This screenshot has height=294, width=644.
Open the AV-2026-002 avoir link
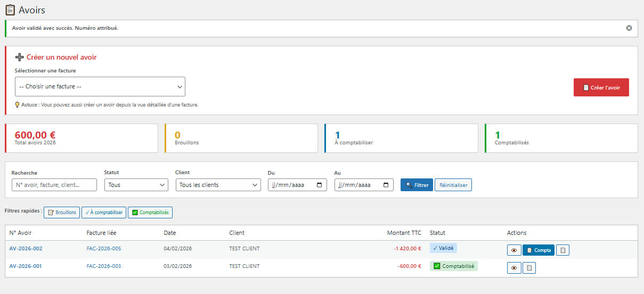coord(26,249)
